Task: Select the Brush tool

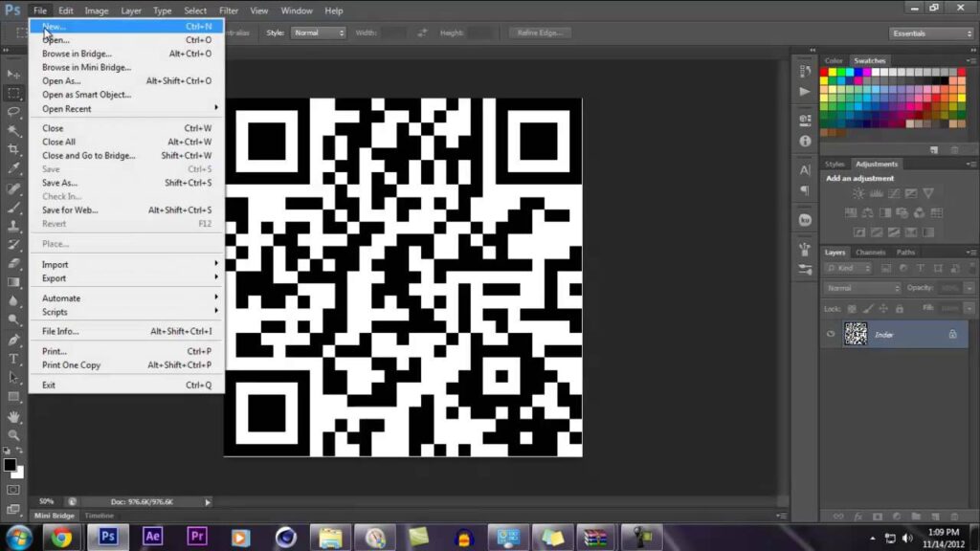Action: tap(13, 208)
